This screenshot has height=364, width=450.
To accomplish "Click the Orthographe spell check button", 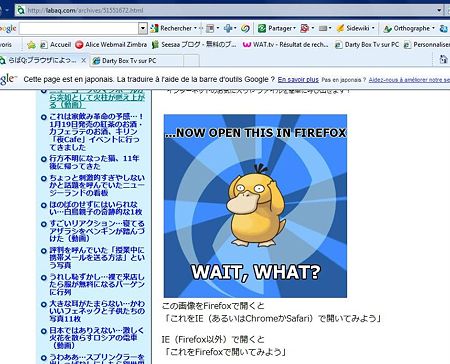I will coord(406,29).
